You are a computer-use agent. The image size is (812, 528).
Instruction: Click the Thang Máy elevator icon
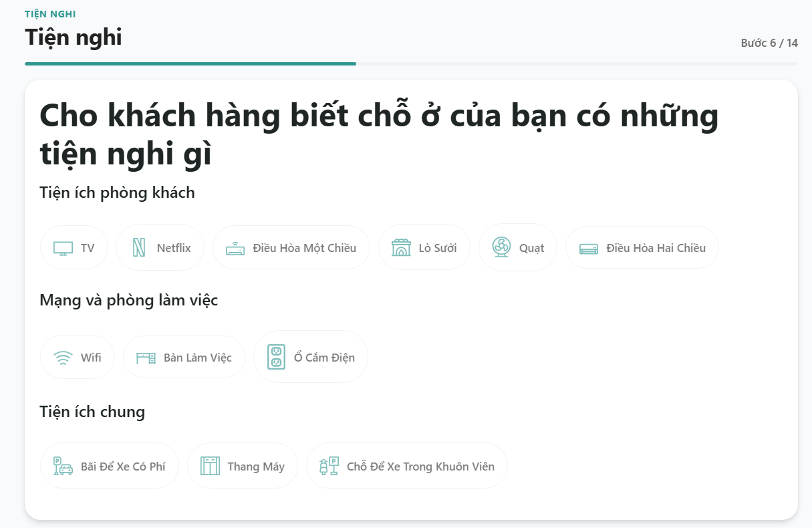pyautogui.click(x=210, y=466)
